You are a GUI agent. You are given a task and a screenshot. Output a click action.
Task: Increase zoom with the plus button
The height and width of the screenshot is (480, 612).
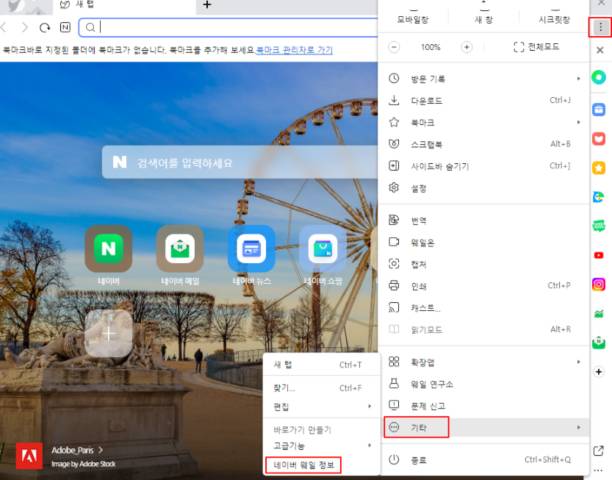[466, 47]
